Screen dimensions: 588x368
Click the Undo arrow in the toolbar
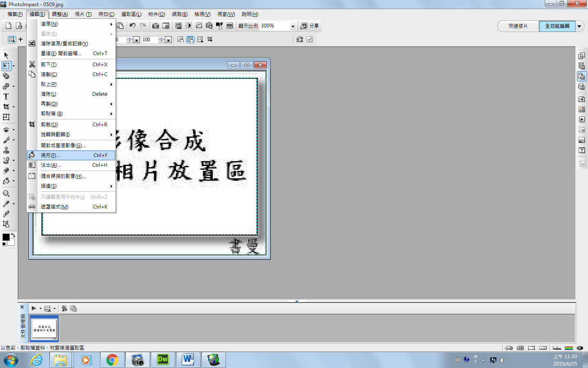point(132,26)
